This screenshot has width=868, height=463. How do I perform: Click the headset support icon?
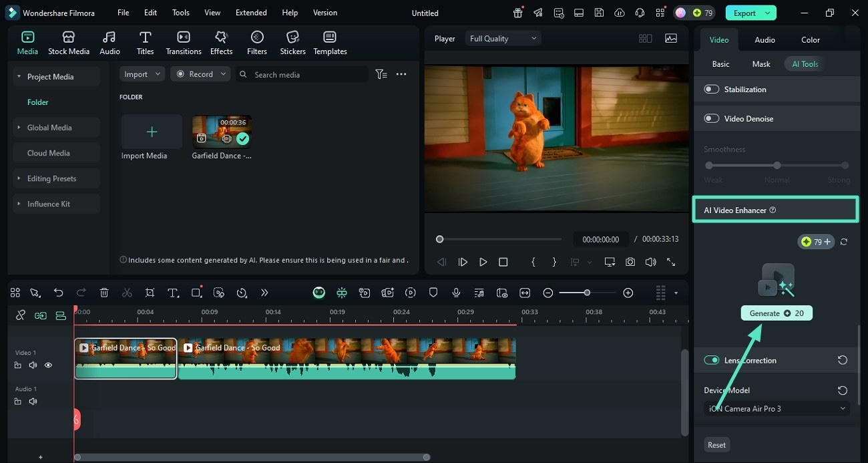point(640,13)
